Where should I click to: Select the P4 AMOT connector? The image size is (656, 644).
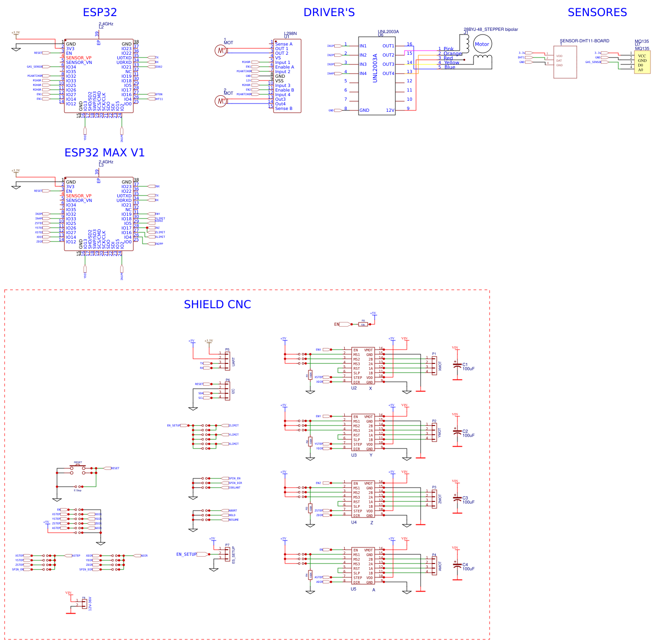(434, 565)
